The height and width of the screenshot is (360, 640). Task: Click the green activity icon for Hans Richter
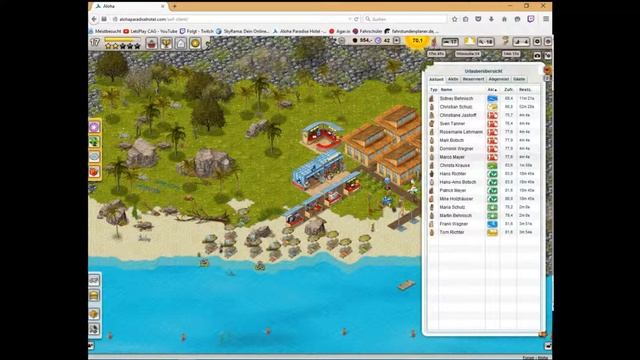coord(493,173)
